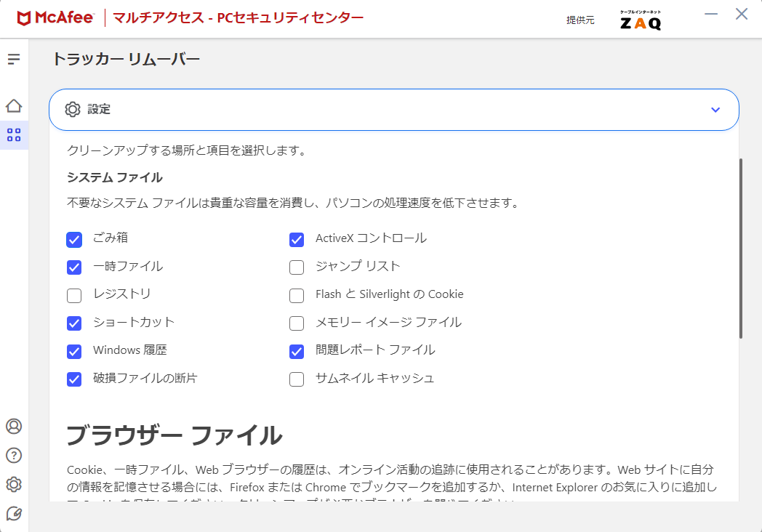The image size is (762, 532).
Task: Uncheck the ごみ箱 checkbox
Action: pos(74,240)
